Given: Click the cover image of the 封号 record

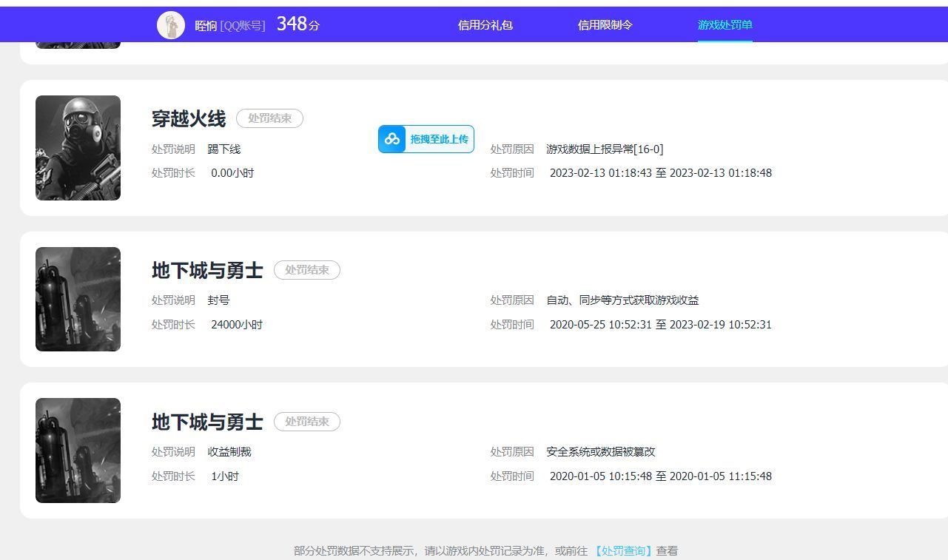Looking at the screenshot, I should tap(78, 299).
